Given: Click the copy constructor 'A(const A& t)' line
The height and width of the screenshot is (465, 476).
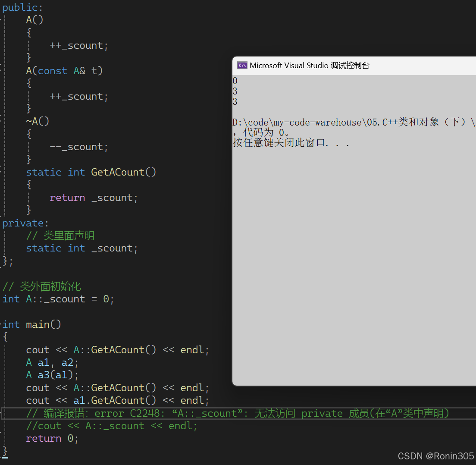Looking at the screenshot, I should pos(64,71).
